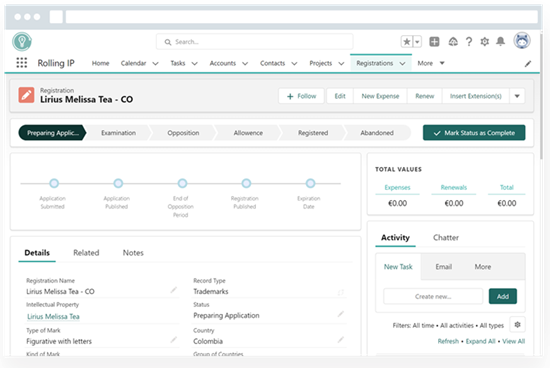The height and width of the screenshot is (368, 550).
Task: Expand the Contacts tab chevron
Action: click(x=294, y=63)
